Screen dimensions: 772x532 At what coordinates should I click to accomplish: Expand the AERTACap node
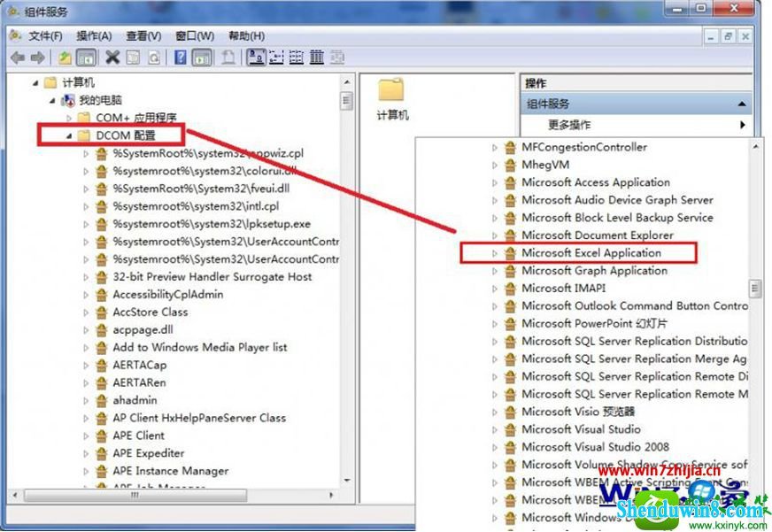click(86, 366)
